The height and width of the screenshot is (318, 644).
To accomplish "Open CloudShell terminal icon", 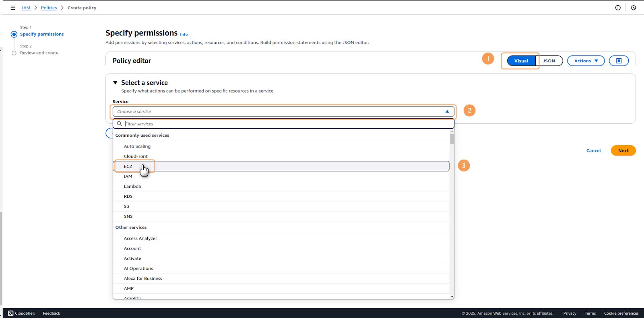I will (11, 313).
